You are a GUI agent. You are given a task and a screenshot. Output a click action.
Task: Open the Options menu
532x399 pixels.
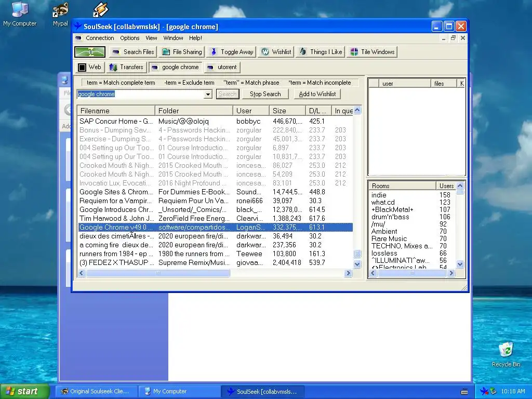(x=129, y=38)
